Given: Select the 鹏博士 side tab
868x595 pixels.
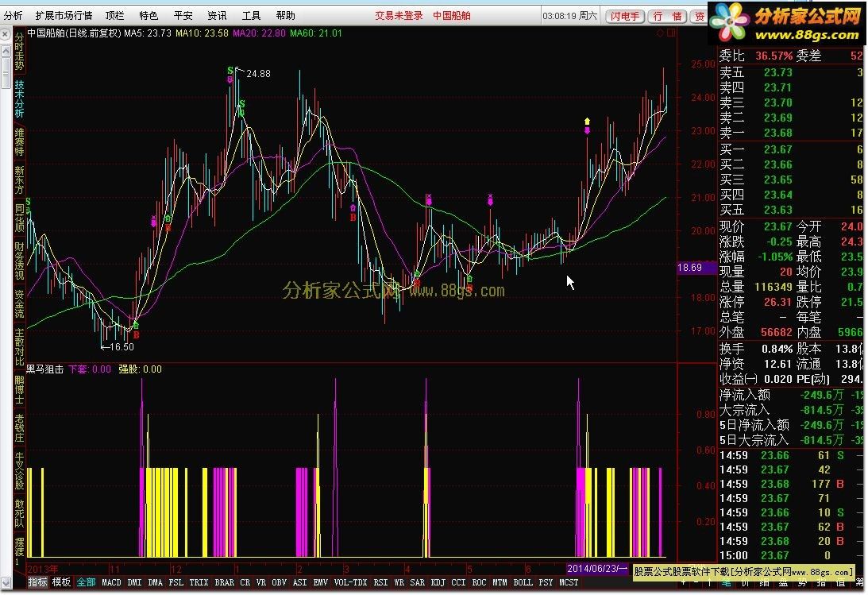Looking at the screenshot, I should pyautogui.click(x=19, y=390).
